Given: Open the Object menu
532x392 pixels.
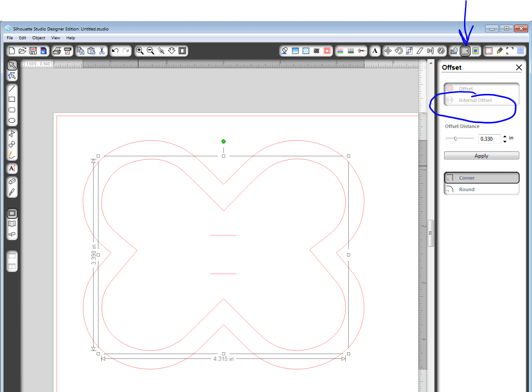Looking at the screenshot, I should tap(38, 38).
